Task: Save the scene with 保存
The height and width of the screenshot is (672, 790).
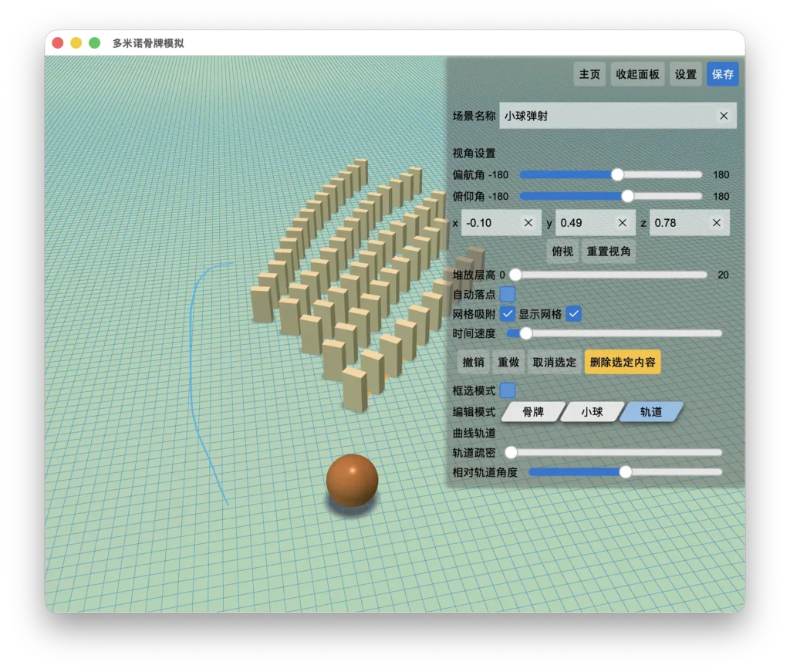Action: pyautogui.click(x=722, y=75)
